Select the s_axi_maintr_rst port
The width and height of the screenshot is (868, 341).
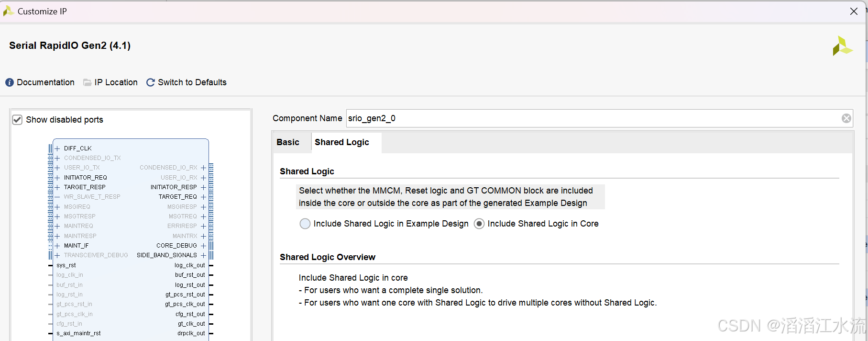[78, 333]
